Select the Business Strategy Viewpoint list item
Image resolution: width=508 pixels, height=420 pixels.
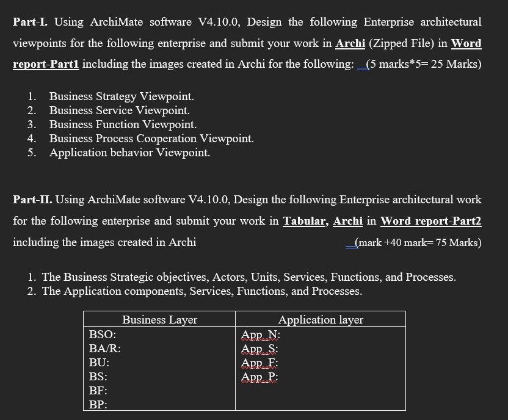tap(122, 96)
